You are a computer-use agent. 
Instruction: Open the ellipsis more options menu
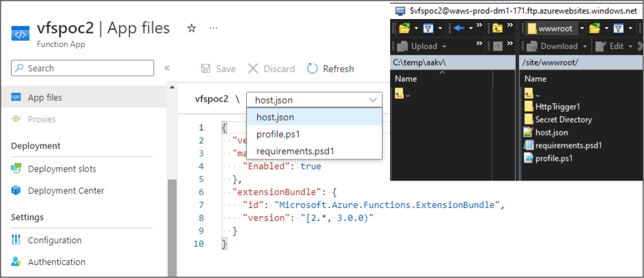(x=213, y=28)
